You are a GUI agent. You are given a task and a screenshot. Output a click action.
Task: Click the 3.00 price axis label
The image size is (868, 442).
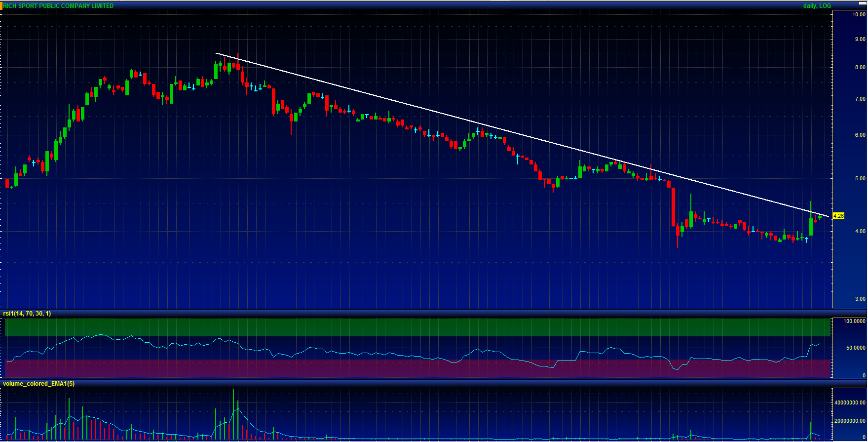[x=861, y=299]
